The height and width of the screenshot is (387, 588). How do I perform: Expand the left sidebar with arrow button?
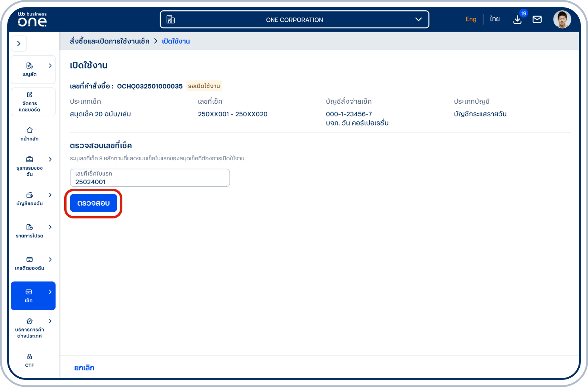pos(19,44)
